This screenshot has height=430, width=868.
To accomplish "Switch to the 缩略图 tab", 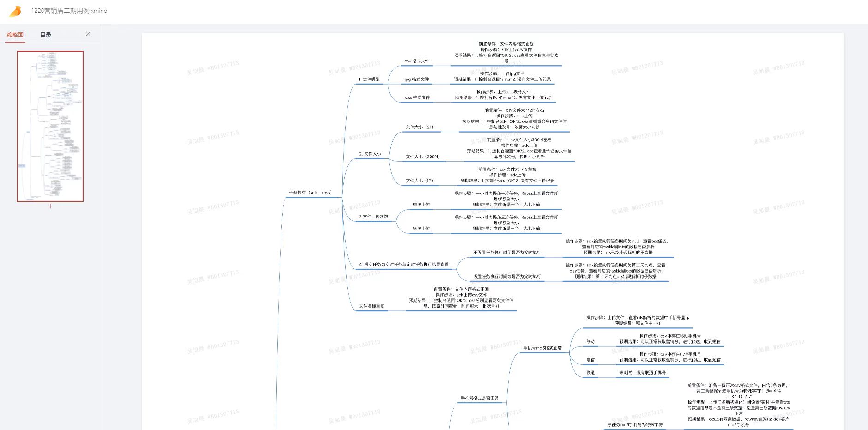I will (15, 35).
